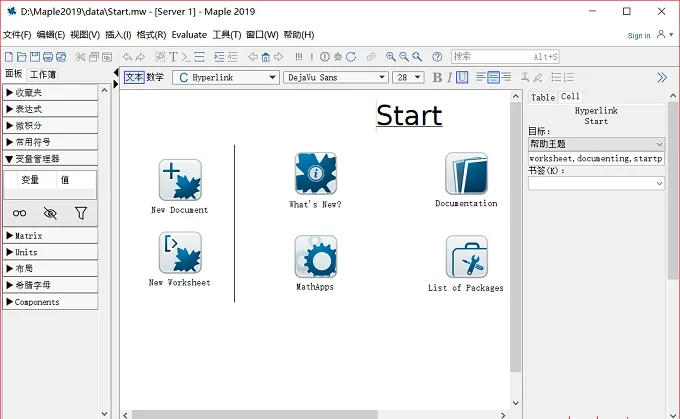This screenshot has width=680, height=419.
Task: Toggle bold formatting
Action: [437, 78]
